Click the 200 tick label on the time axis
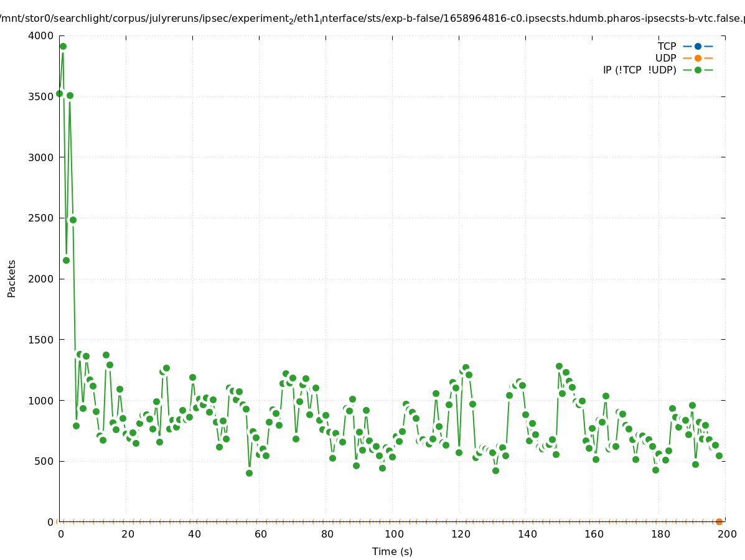Image resolution: width=745 pixels, height=560 pixels. point(727,534)
